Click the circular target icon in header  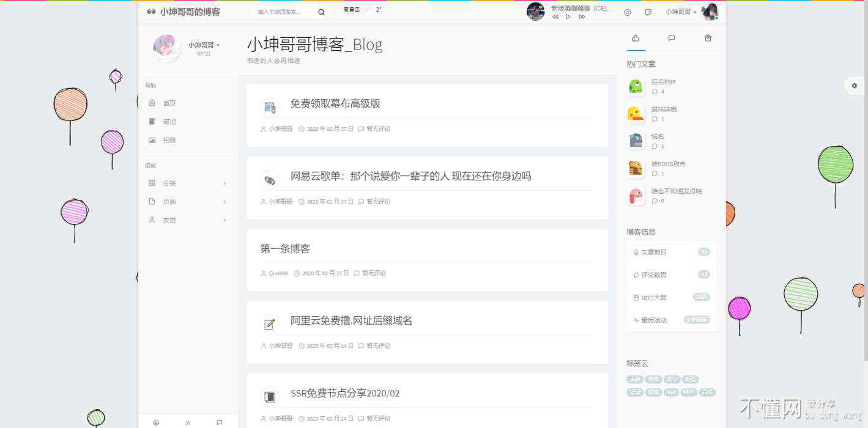pos(627,12)
